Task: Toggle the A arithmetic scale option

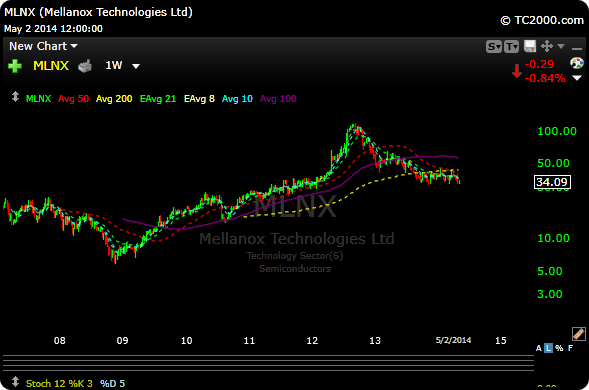Action: pos(539,348)
